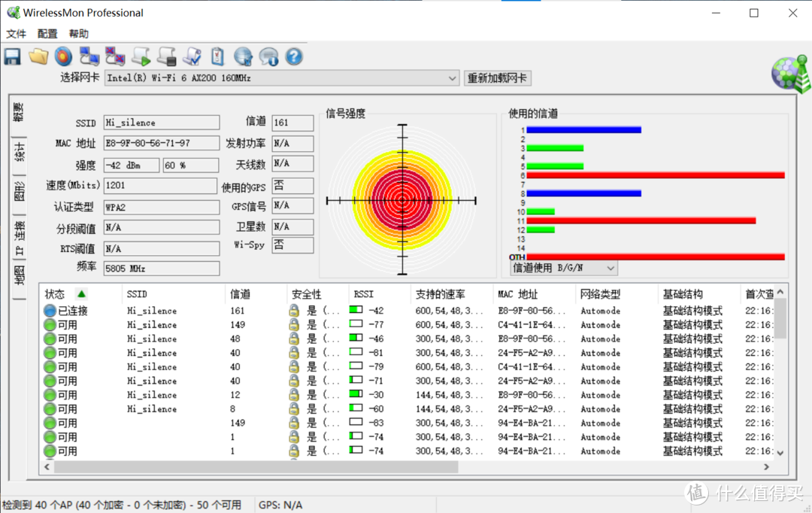Open the 文件 menu
The height and width of the screenshot is (513, 812).
16,34
